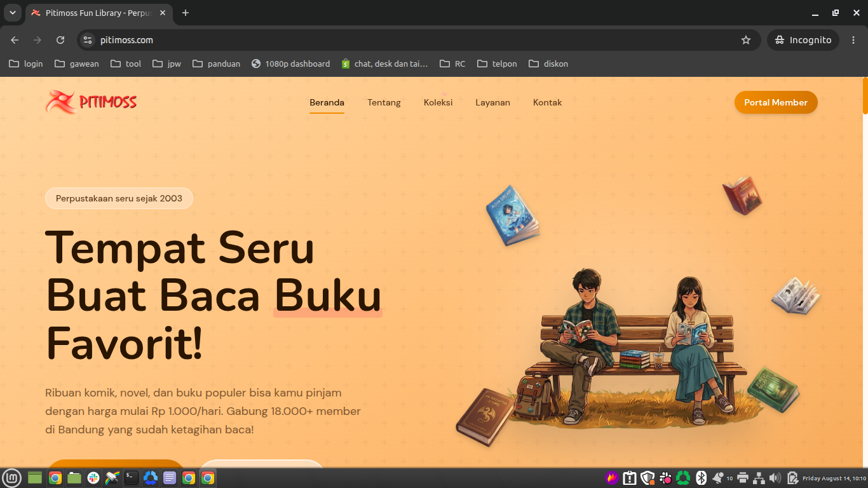Open the telpon bookmark folder
868x488 pixels.
tap(497, 64)
